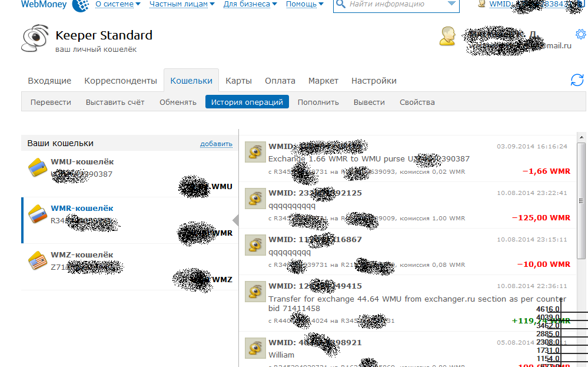Expand the 'Частным лицам' dropdown menu
The image size is (588, 367).
point(182,4)
